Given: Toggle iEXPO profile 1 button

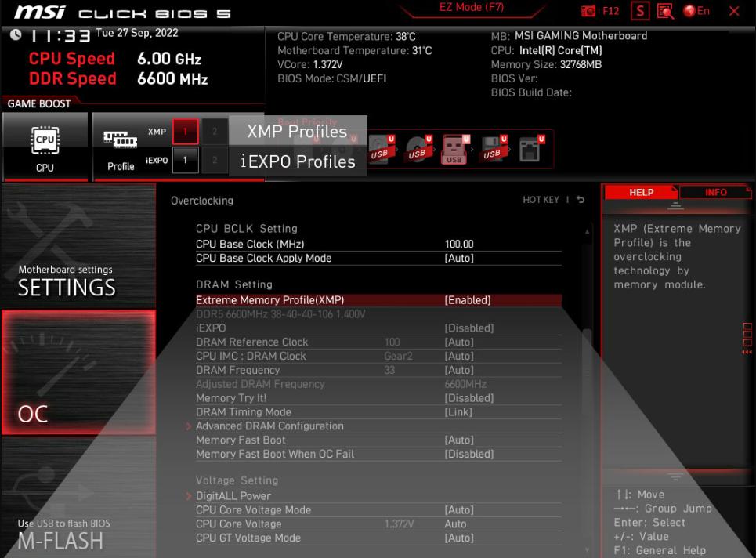Looking at the screenshot, I should point(185,161).
